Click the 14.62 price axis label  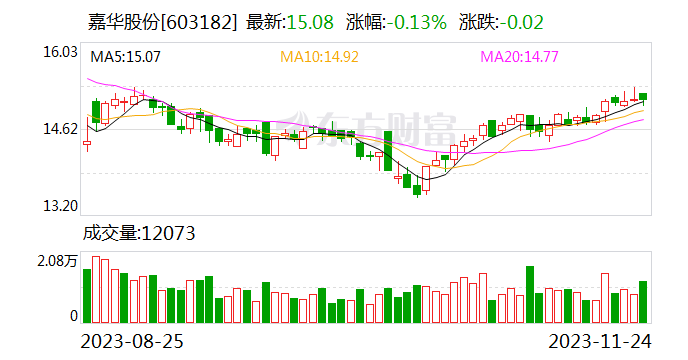[60, 129]
